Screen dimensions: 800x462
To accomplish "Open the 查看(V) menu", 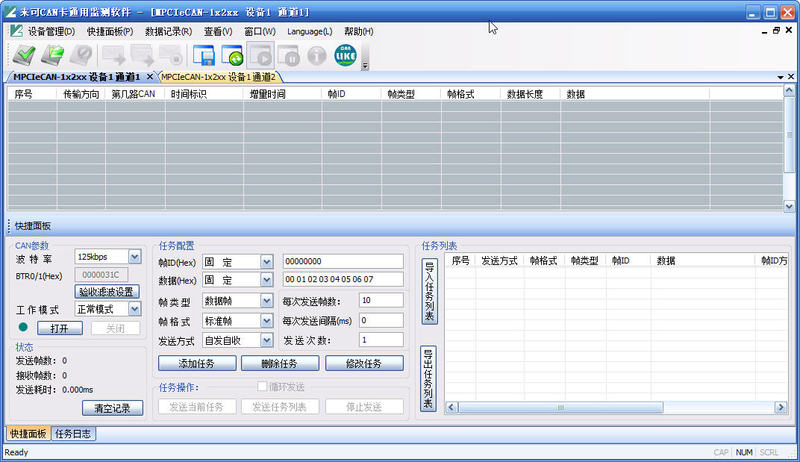I will coord(218,32).
